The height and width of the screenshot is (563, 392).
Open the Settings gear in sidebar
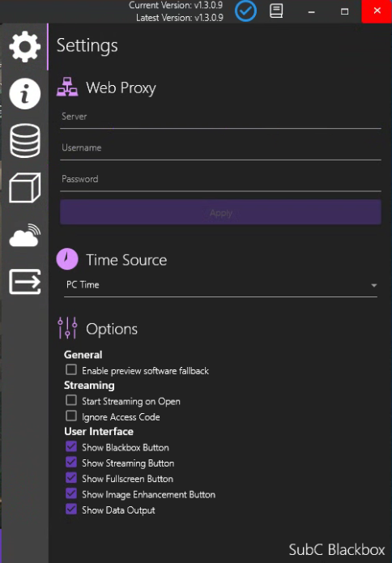click(25, 47)
